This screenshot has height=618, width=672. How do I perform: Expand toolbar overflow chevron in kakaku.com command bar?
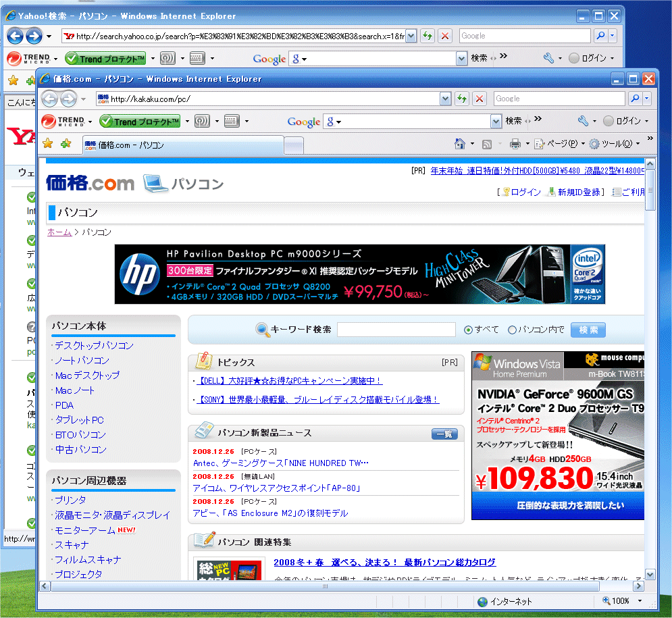pos(650,138)
